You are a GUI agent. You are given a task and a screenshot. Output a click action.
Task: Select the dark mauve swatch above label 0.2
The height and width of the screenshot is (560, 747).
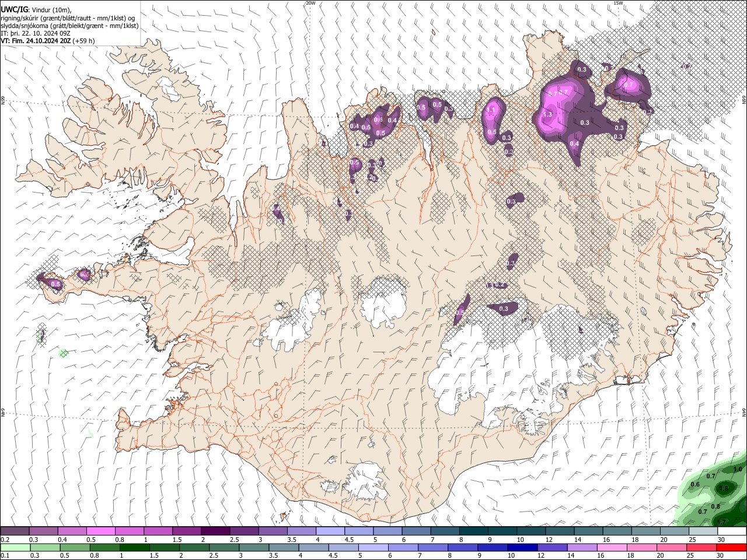click(15, 531)
